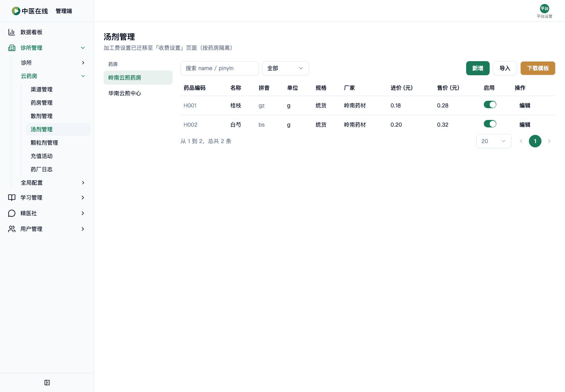This screenshot has height=392, width=565.
Task: Go to the previous page arrow
Action: [521, 141]
